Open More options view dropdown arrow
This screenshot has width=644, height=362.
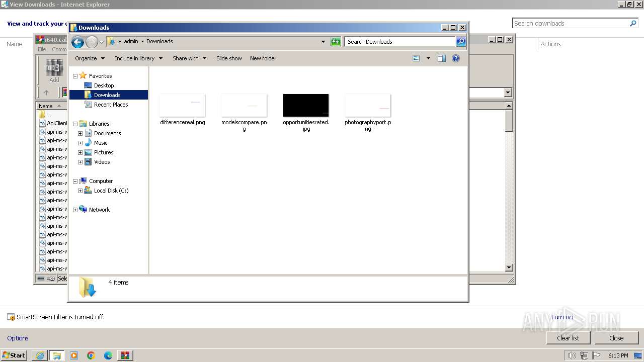tap(428, 58)
